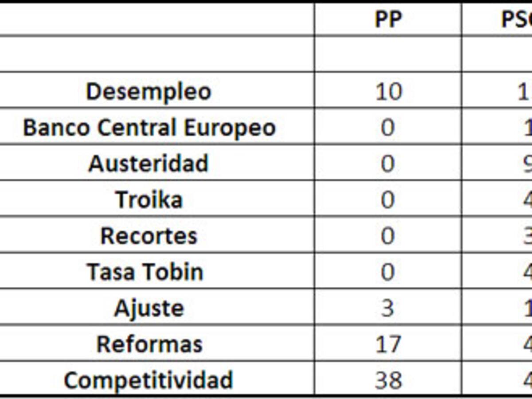Click the PP column header cell
The width and height of the screenshot is (532, 399).
pyautogui.click(x=388, y=20)
